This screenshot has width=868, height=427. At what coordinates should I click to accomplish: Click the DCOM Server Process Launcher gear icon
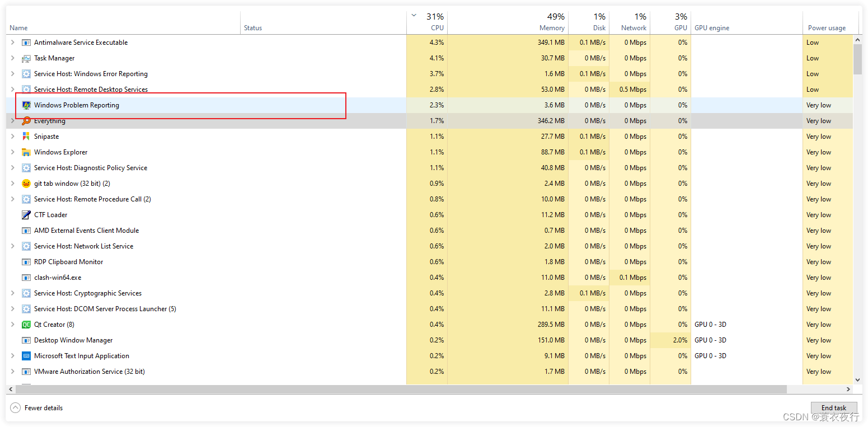[26, 309]
